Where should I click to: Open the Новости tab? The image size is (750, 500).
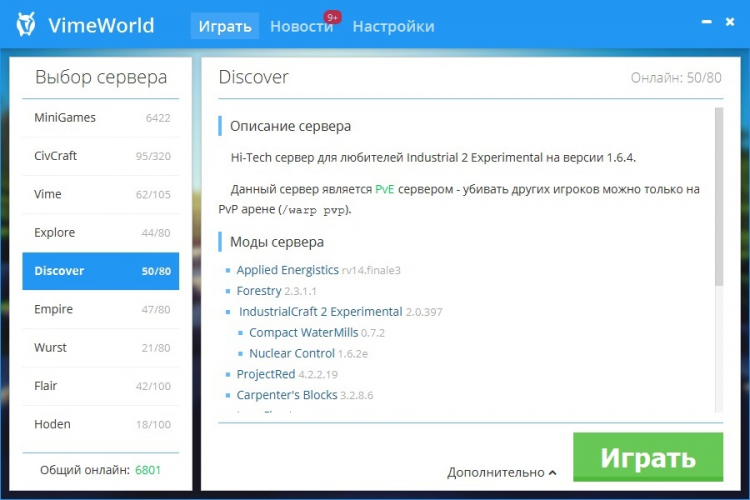[x=301, y=26]
